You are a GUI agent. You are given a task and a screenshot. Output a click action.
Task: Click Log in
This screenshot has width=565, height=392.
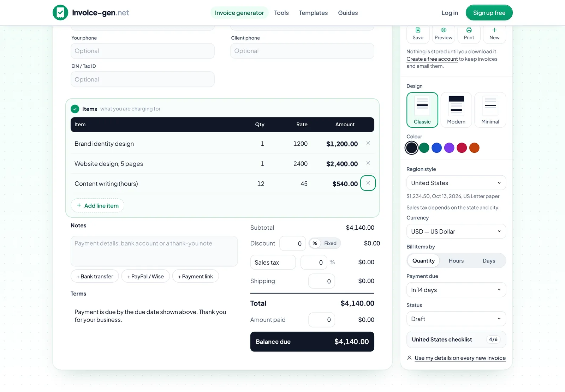click(450, 13)
